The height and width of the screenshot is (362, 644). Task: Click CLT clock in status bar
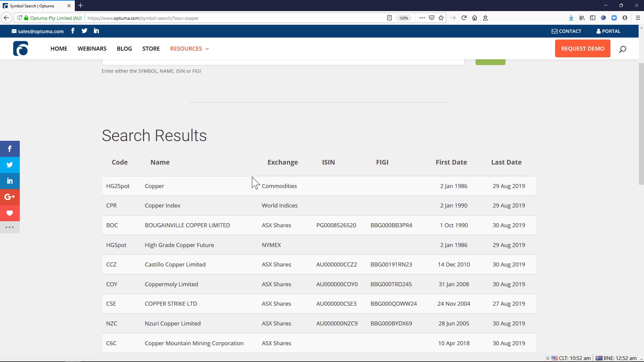(571, 358)
